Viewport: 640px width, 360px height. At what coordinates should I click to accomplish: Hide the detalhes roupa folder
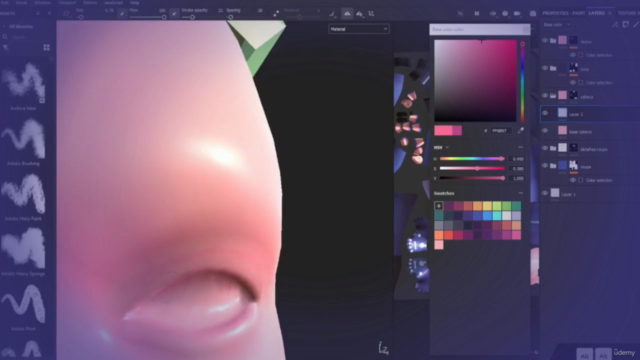click(545, 148)
